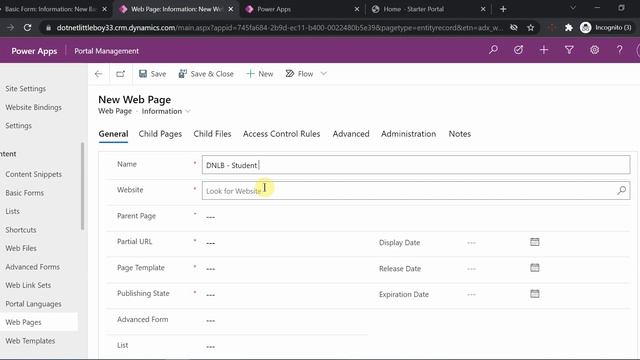Click the Advanced Form field value

click(x=211, y=320)
